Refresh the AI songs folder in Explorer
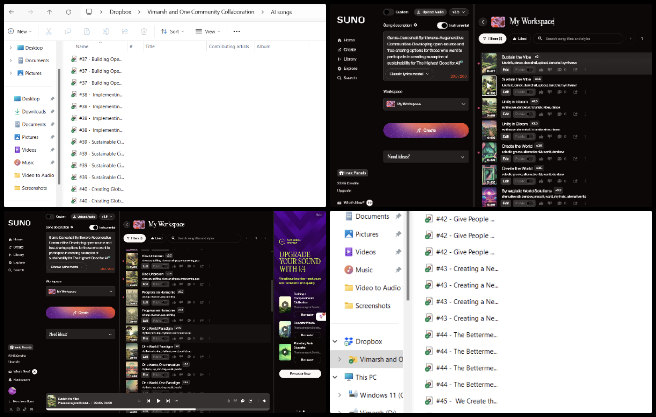656x417 pixels. click(x=69, y=12)
